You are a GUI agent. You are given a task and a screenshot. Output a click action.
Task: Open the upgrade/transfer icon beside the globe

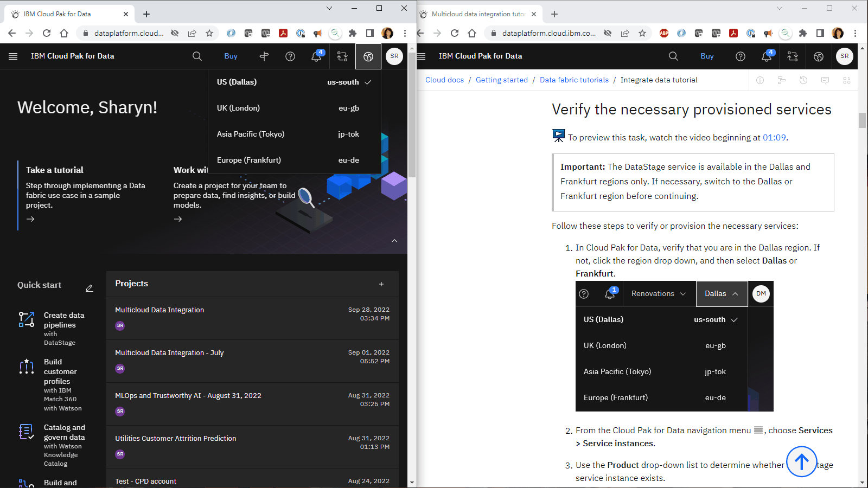pyautogui.click(x=342, y=56)
